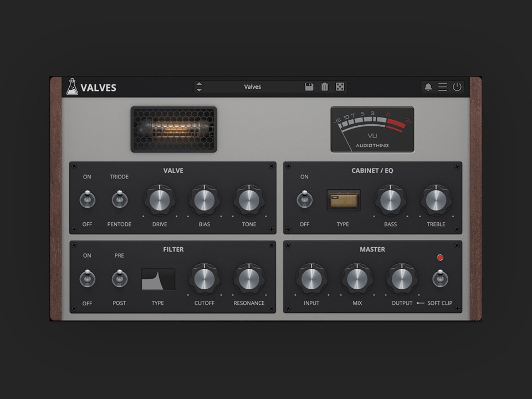Image resolution: width=532 pixels, height=399 pixels.
Task: Click the Resonance knob
Action: coord(249,279)
